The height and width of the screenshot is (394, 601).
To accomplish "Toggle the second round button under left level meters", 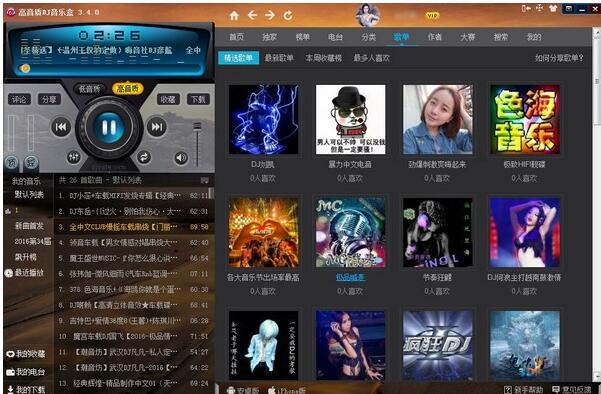I will [31, 163].
